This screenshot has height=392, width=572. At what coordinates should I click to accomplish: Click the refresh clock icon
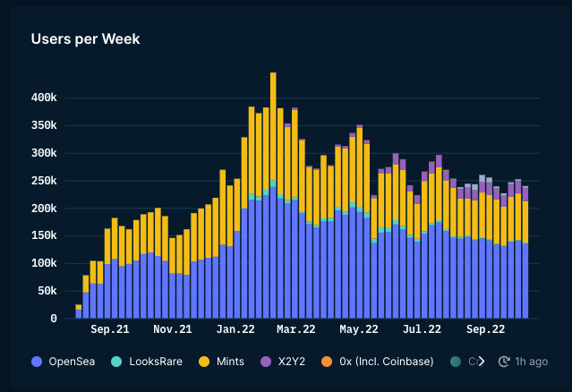[504, 362]
